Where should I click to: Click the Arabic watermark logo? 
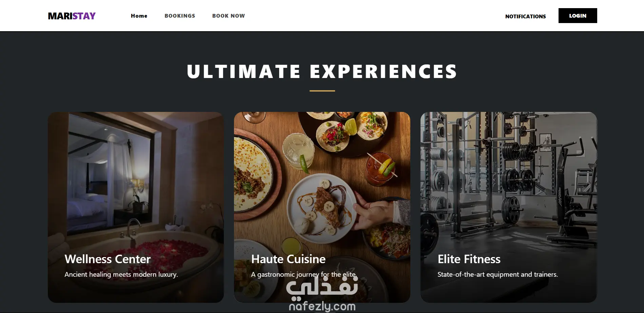click(x=322, y=288)
